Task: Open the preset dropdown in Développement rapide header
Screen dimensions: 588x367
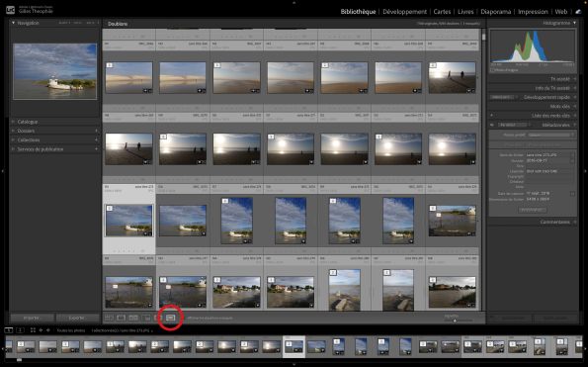Action: pyautogui.click(x=504, y=97)
